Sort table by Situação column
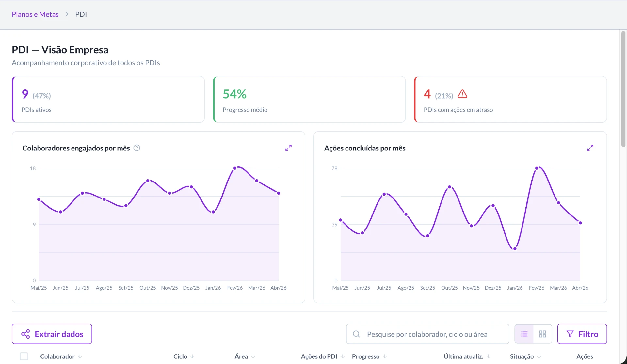The height and width of the screenshot is (364, 627). (525, 356)
